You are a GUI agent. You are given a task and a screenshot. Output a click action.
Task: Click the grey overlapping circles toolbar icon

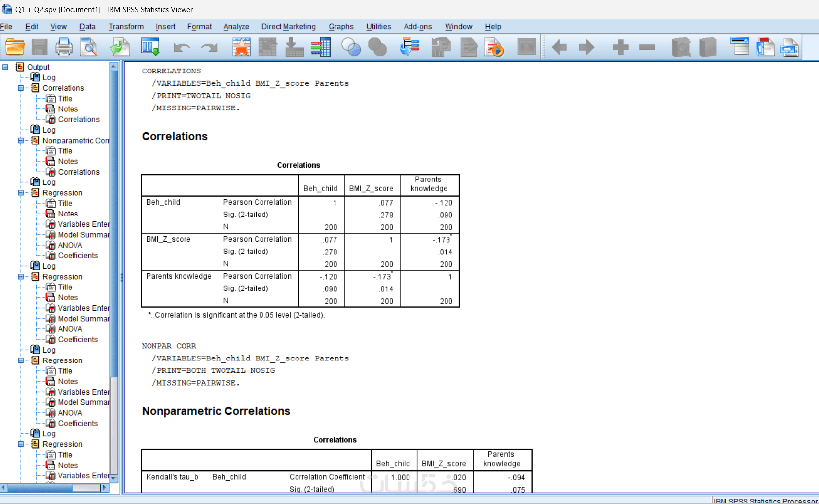[x=377, y=47]
